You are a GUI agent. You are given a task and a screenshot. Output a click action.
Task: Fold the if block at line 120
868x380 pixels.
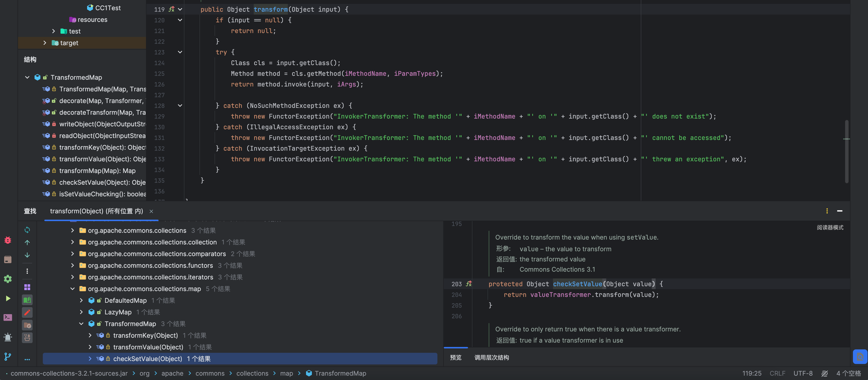(180, 20)
